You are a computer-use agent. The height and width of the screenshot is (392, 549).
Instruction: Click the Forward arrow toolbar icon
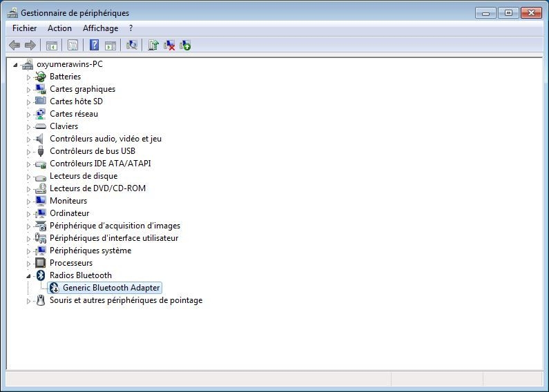[30, 45]
